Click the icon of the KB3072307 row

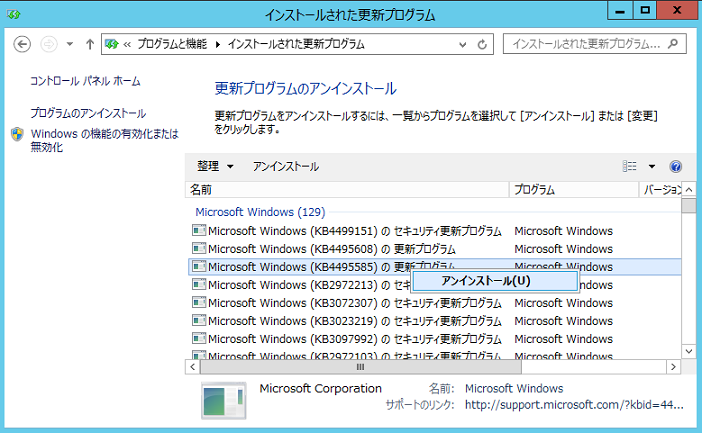(199, 303)
